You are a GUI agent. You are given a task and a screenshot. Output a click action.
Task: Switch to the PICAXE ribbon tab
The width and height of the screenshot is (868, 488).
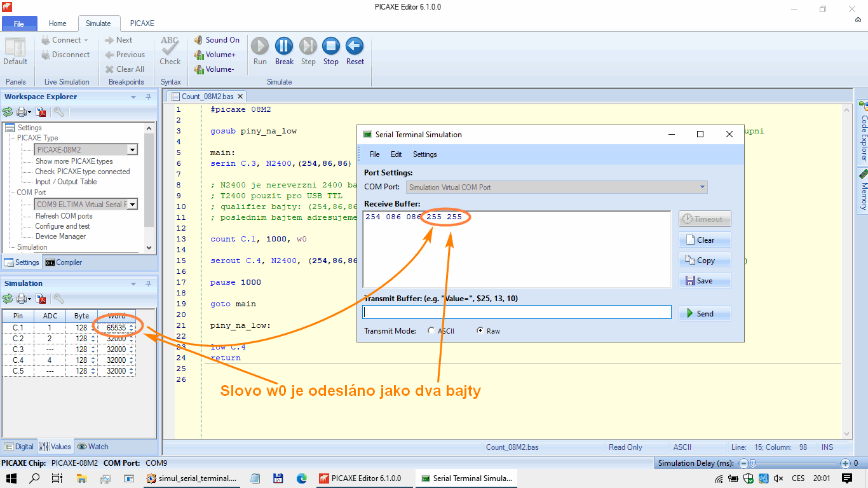[142, 24]
